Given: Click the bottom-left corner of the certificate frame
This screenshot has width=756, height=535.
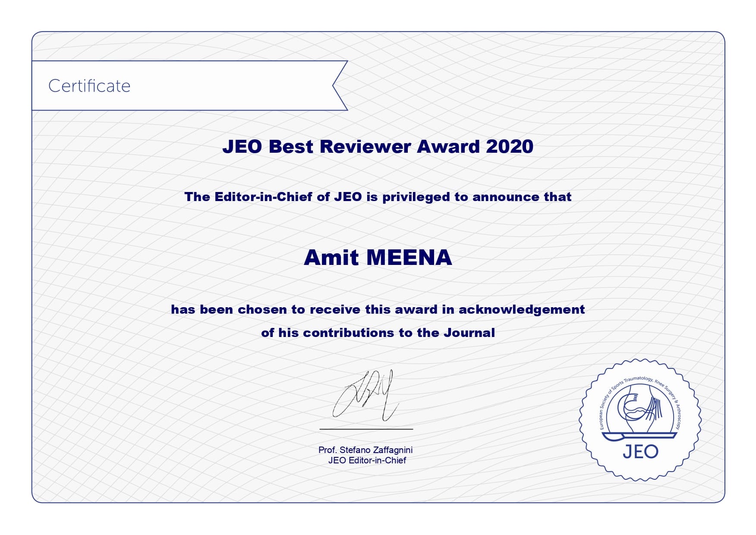Looking at the screenshot, I should click(x=35, y=498).
